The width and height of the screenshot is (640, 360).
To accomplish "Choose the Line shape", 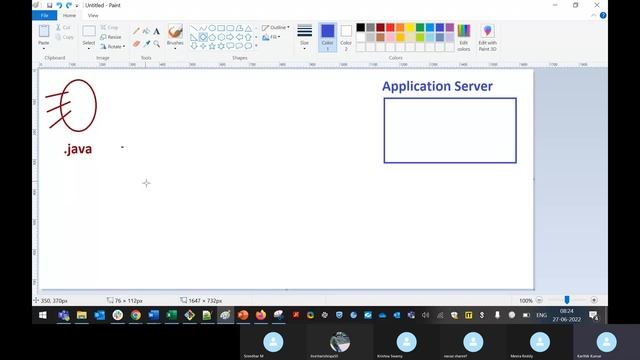I will [194, 28].
